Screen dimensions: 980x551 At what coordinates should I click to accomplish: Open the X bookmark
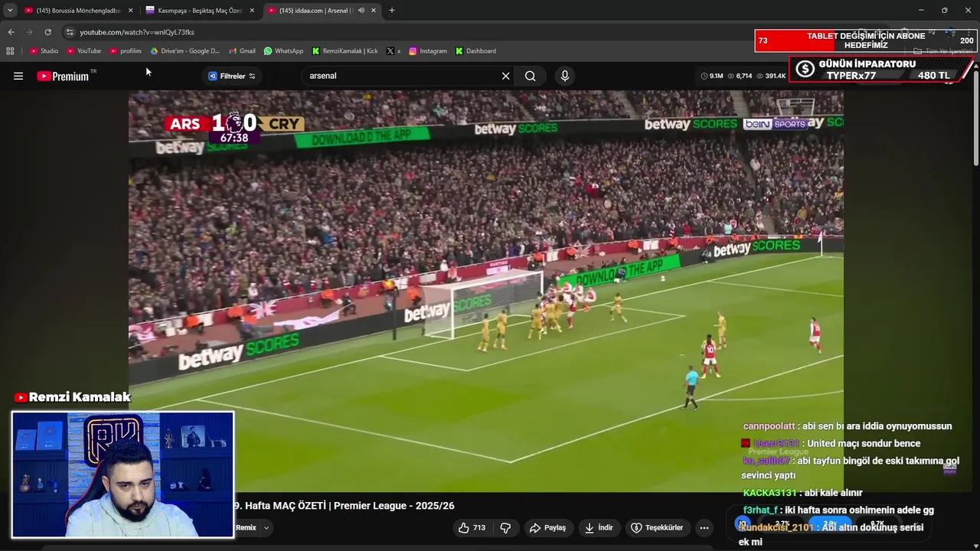394,51
